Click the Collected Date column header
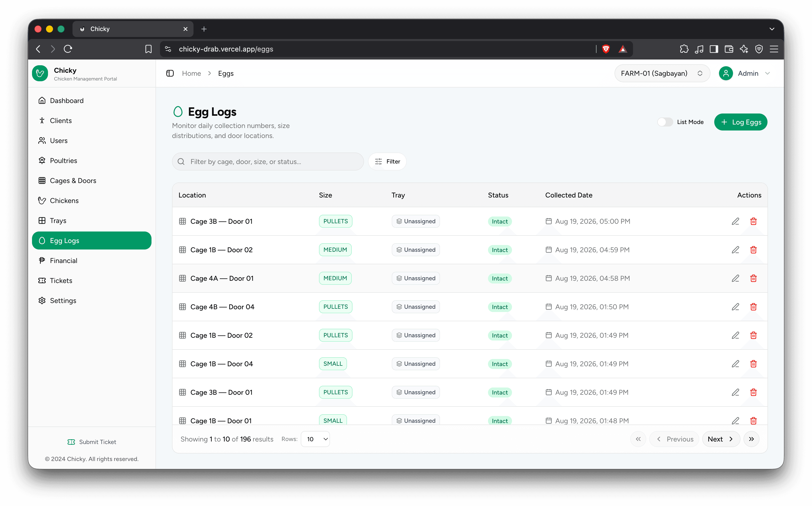 (x=568, y=195)
